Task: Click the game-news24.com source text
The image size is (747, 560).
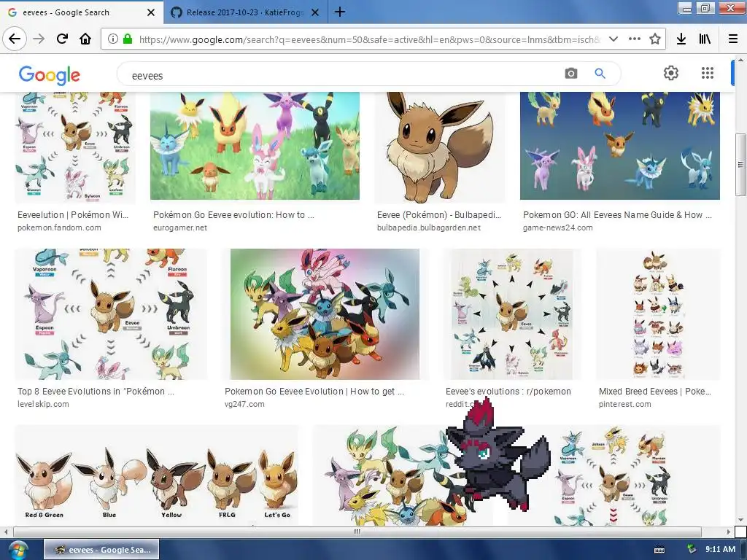Action: click(x=558, y=227)
